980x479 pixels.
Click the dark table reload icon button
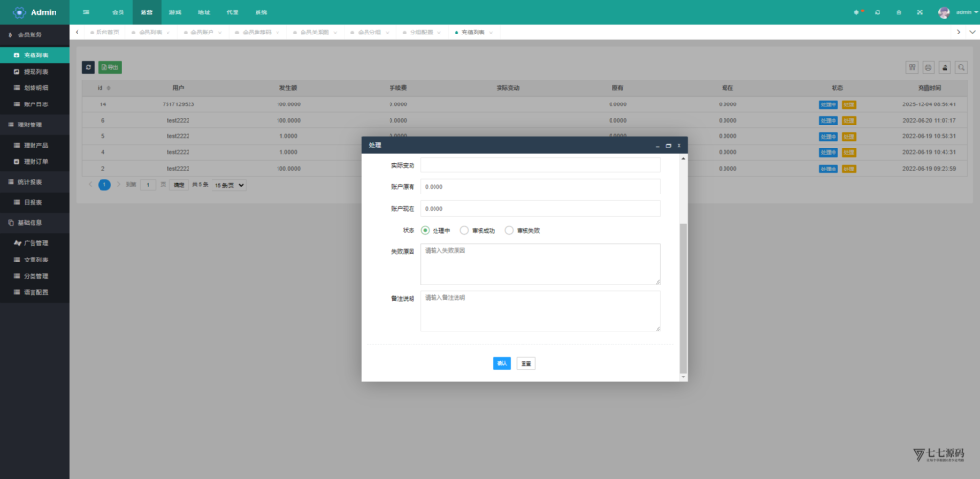(88, 68)
